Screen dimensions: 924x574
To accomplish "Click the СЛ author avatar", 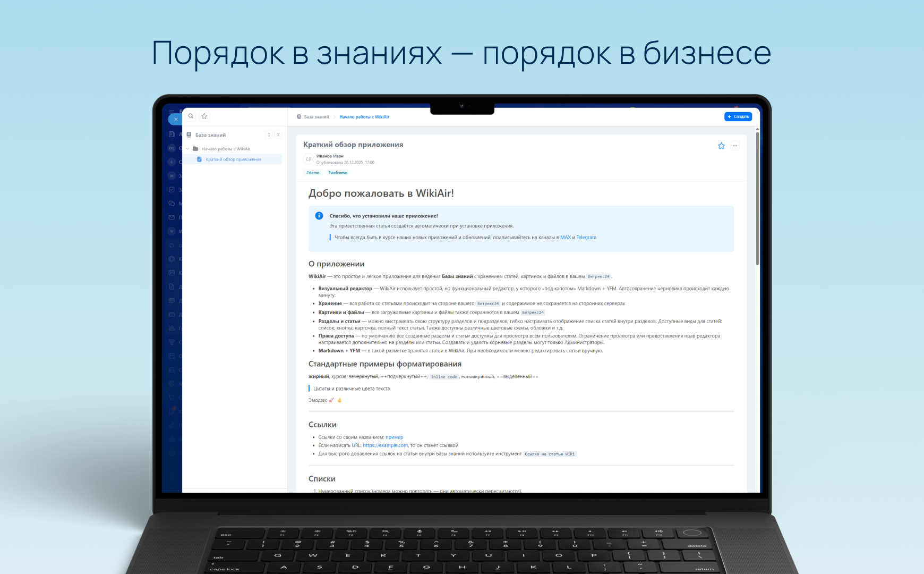I will pyautogui.click(x=309, y=159).
